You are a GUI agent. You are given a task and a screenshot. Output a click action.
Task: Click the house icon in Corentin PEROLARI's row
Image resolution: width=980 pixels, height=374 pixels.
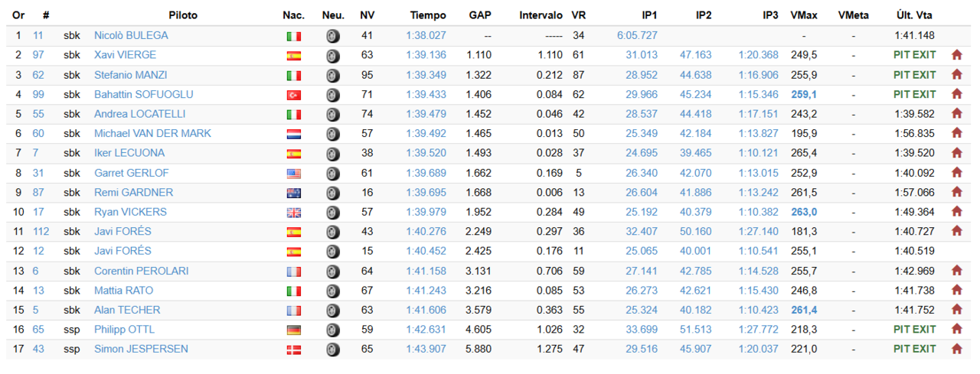pos(956,271)
